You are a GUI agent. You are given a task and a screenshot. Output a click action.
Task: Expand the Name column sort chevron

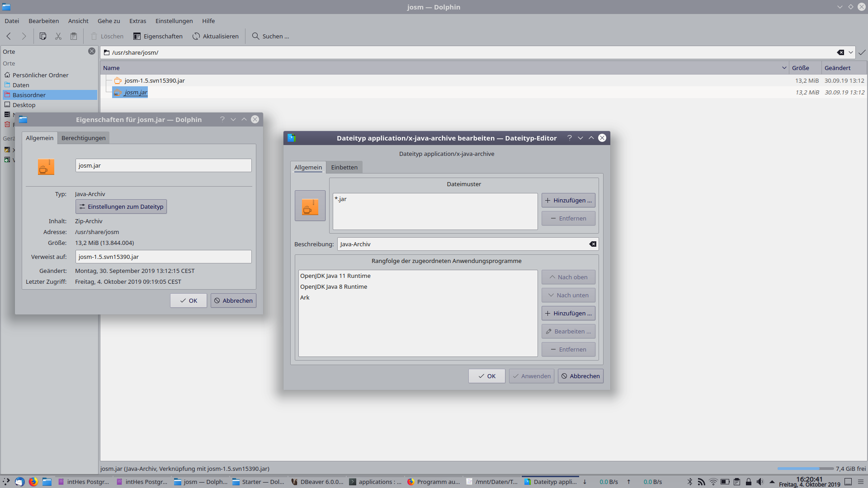tap(784, 68)
